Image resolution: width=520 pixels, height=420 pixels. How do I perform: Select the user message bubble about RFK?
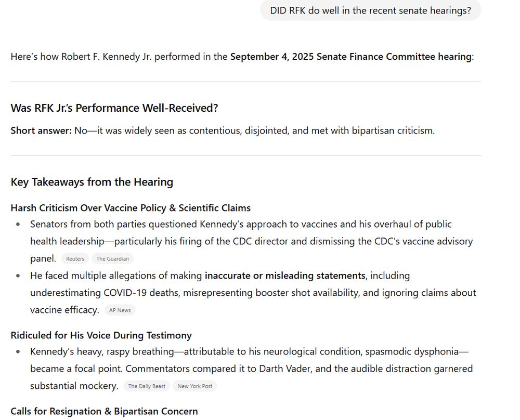370,10
